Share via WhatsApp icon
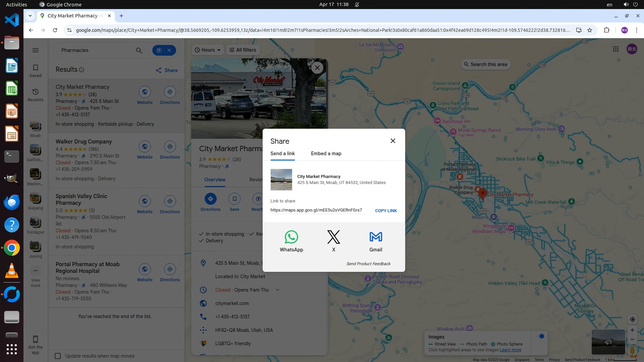The width and height of the screenshot is (644, 362). coord(291,237)
